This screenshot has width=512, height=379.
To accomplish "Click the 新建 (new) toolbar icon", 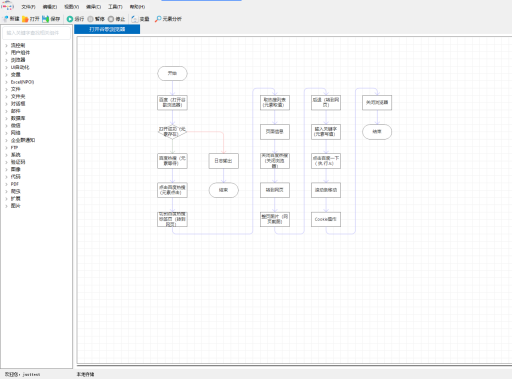I will tap(6, 19).
